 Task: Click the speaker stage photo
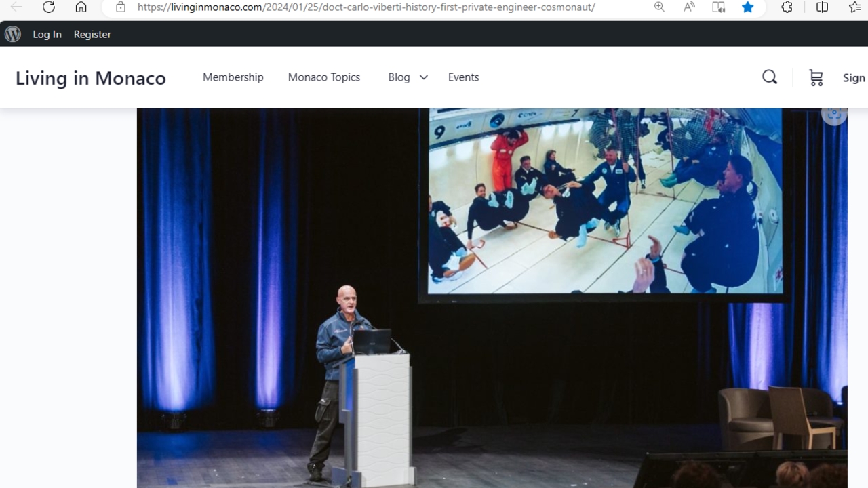pos(492,298)
